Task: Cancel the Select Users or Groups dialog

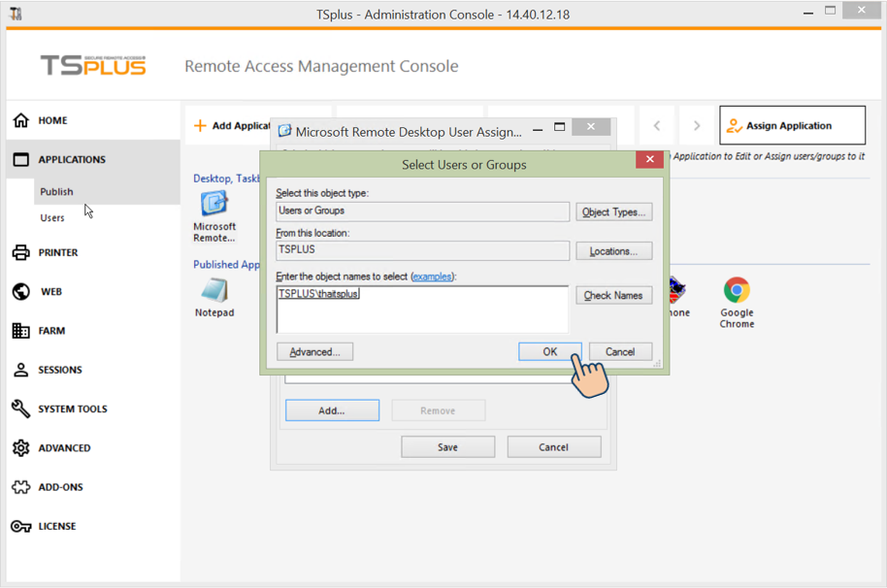Action: coord(620,351)
